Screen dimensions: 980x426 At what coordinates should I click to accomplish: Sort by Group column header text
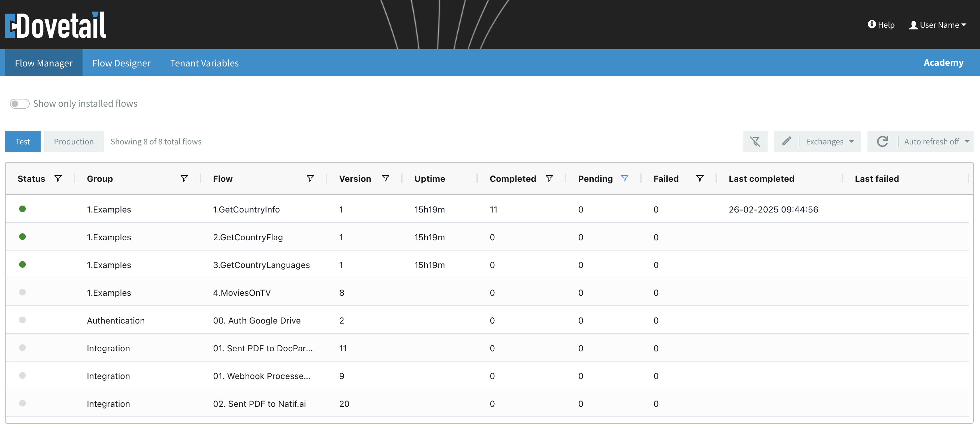pyautogui.click(x=100, y=178)
